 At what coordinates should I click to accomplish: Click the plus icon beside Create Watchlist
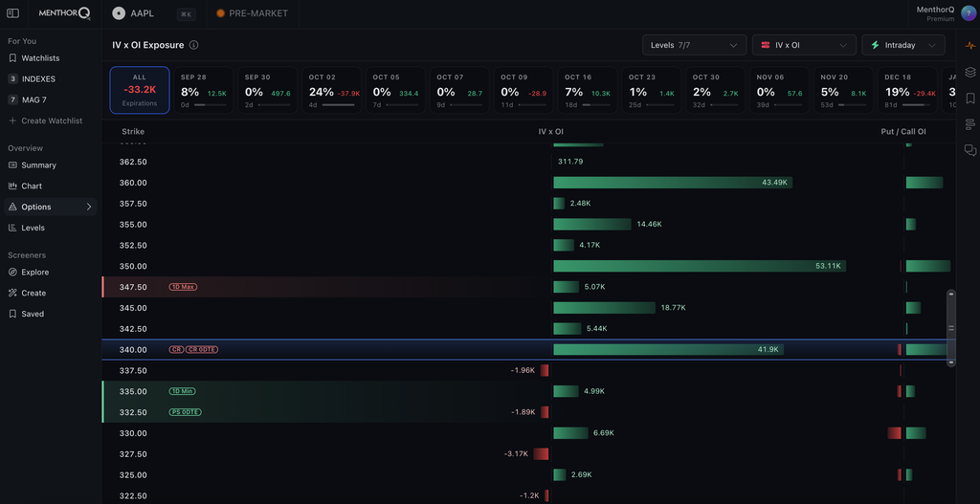12,121
